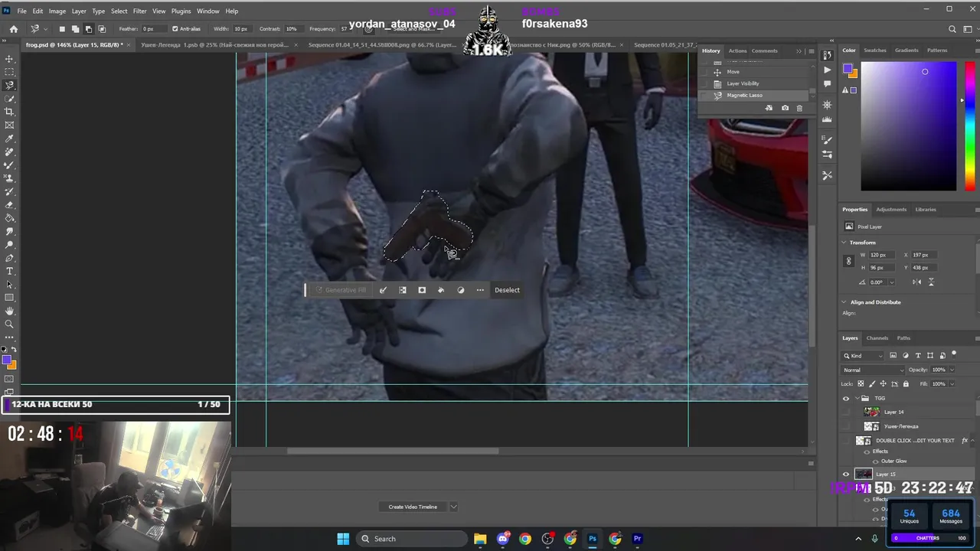Image resolution: width=980 pixels, height=551 pixels.
Task: Toggle lock transparent pixels
Action: (859, 383)
